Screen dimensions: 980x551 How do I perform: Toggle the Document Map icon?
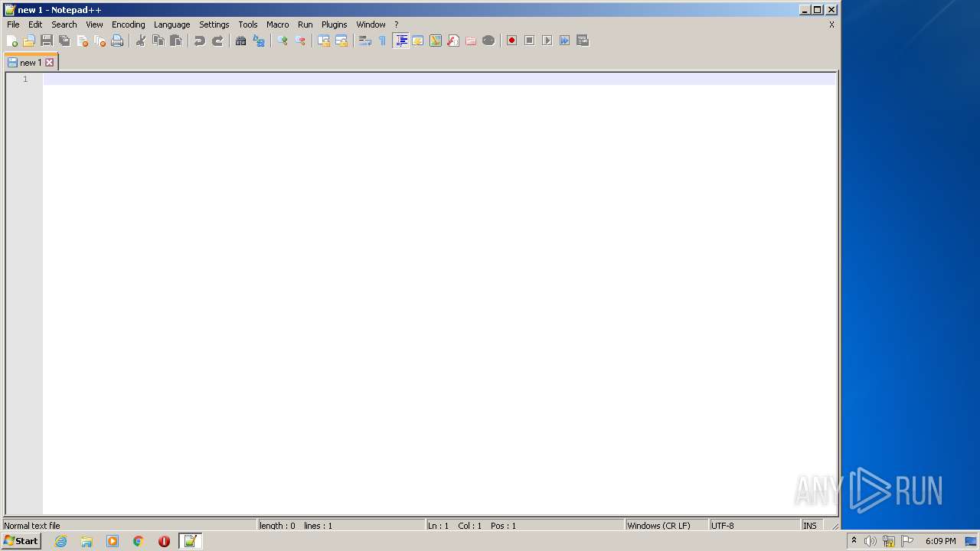click(436, 41)
